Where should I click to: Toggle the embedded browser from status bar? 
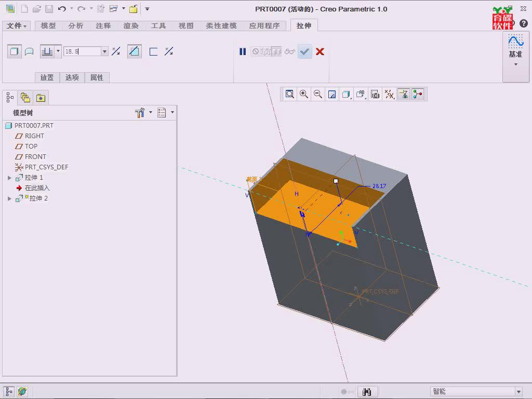[22, 392]
